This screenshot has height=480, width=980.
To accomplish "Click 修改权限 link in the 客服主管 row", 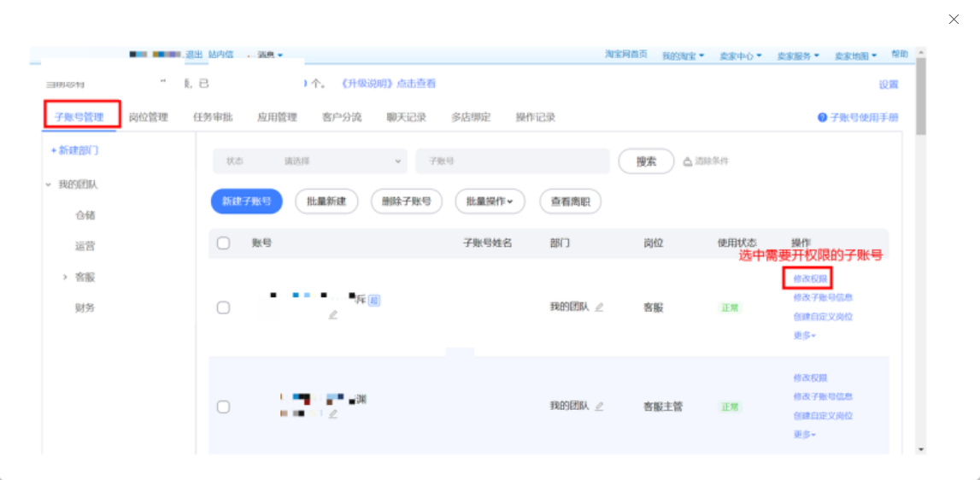I will pyautogui.click(x=811, y=378).
